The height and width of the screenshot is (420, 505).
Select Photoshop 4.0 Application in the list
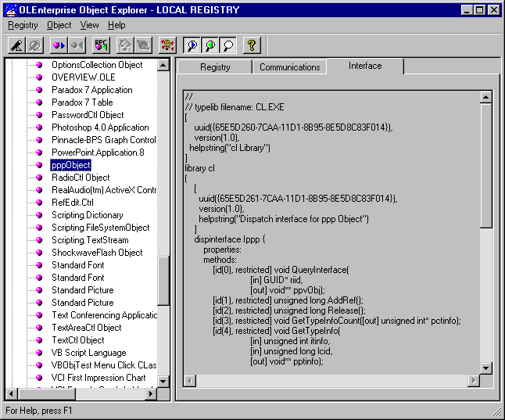click(100, 127)
